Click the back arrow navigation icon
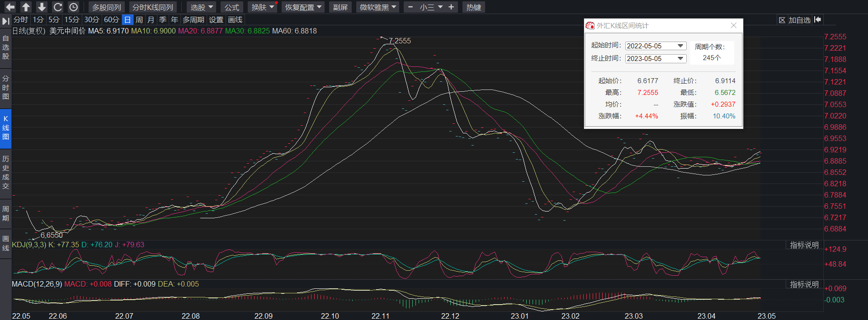Viewport: 868px width, 320px height. click(x=10, y=7)
